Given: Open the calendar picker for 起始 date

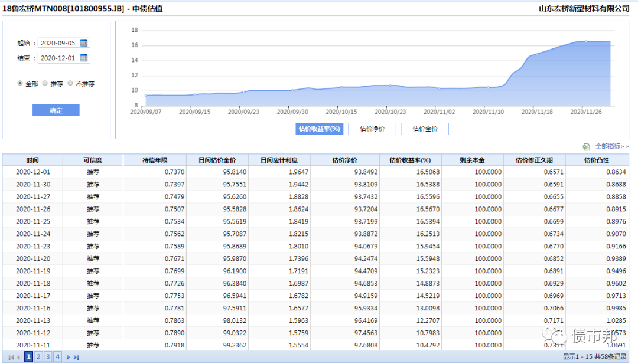Looking at the screenshot, I should (x=84, y=43).
